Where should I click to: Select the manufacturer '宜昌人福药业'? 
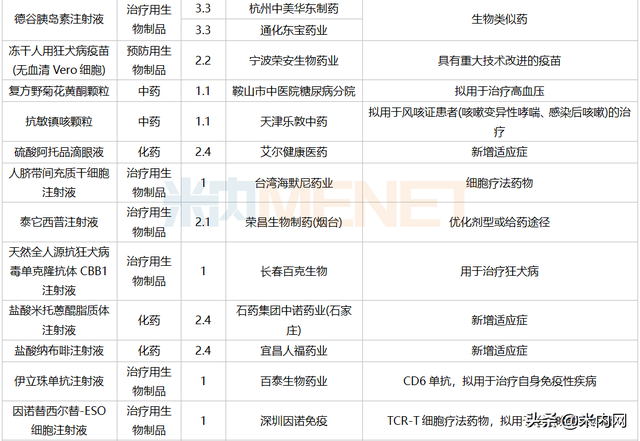(294, 351)
